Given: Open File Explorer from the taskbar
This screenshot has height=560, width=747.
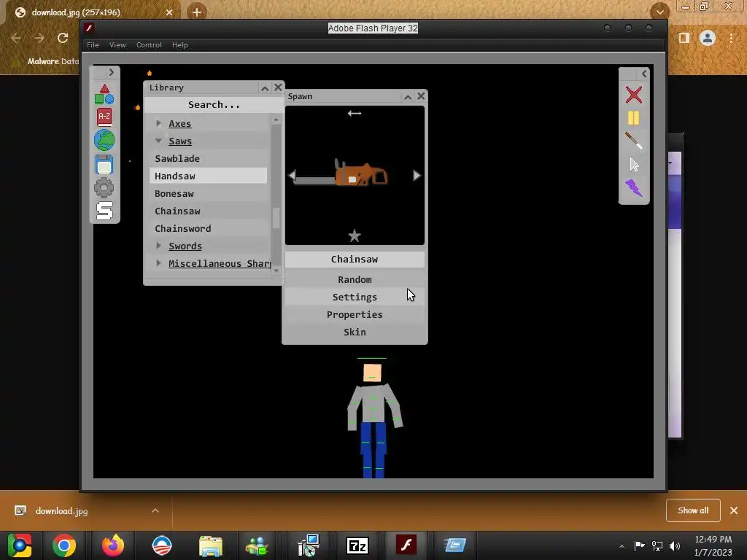Looking at the screenshot, I should tap(211, 545).
